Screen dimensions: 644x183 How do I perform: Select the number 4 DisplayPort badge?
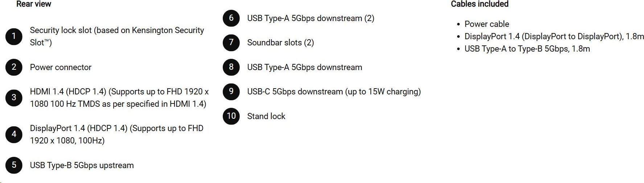(14, 134)
